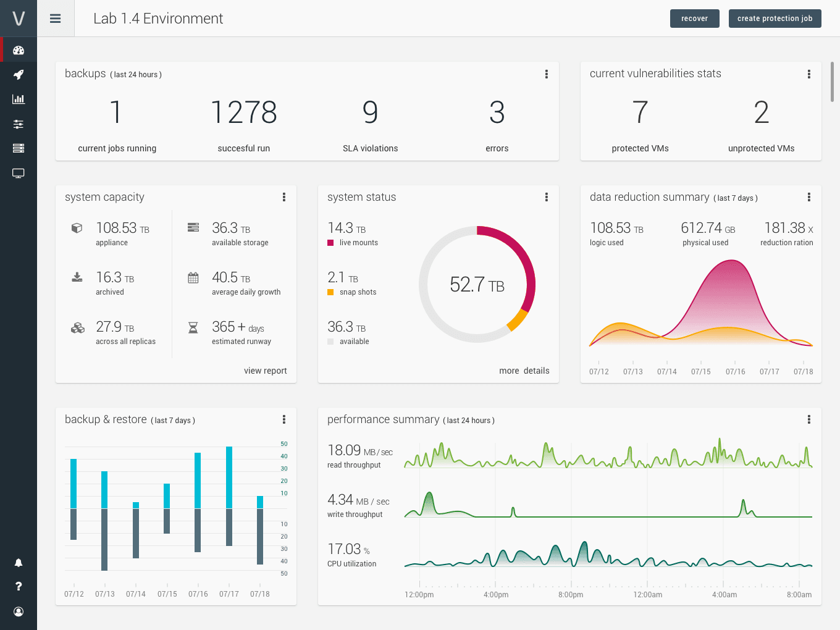Click create protection job button
840x630 pixels.
(775, 19)
